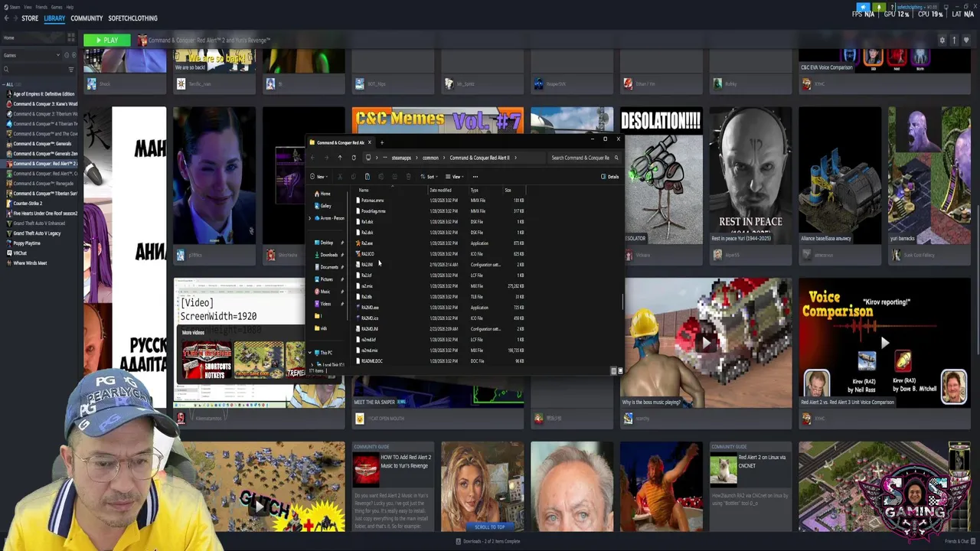Click the Cut icon in Explorer toolbar
980x551 pixels.
pyautogui.click(x=340, y=177)
